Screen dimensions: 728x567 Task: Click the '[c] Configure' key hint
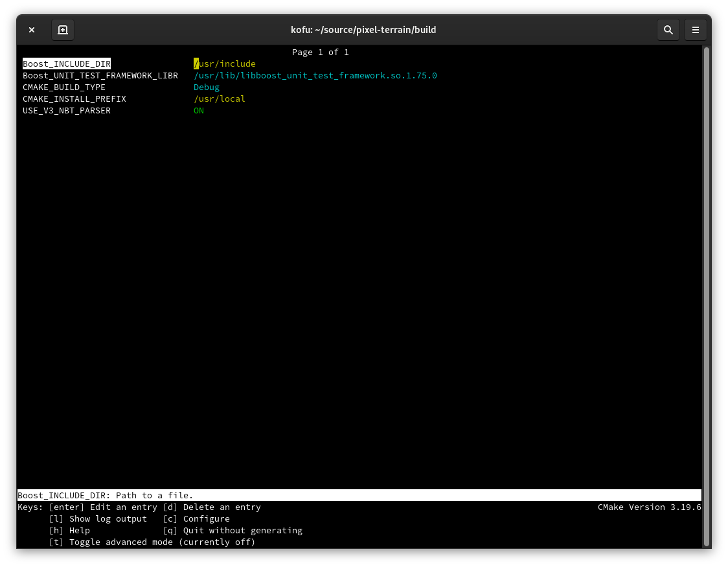point(196,519)
